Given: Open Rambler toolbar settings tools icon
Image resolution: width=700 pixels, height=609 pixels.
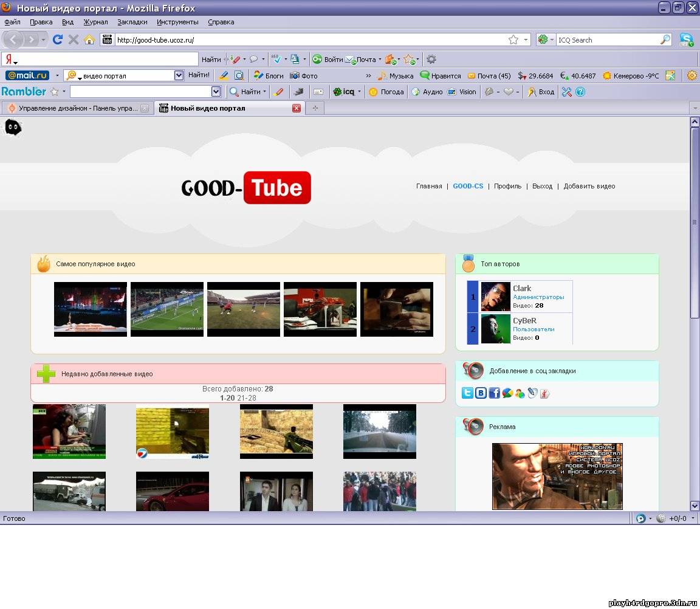Looking at the screenshot, I should (x=566, y=92).
